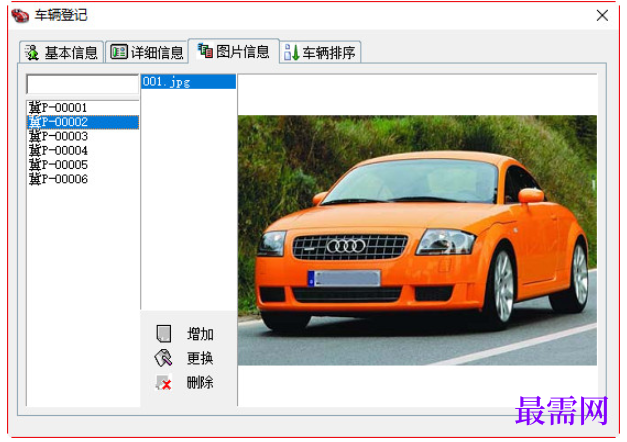This screenshot has height=442, width=627.
Task: Switch to the 基本信息 tab
Action: 62,52
